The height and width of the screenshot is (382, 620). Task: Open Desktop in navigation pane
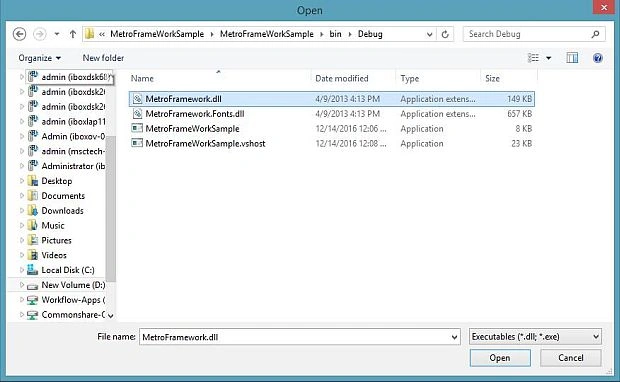(57, 181)
